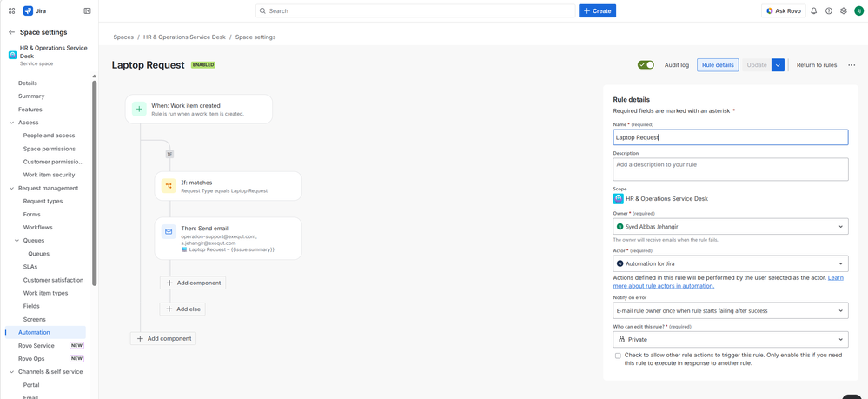Click the HR & Operations Service Desk space icon in sidebar
Viewport: 868px width, 399px height.
click(x=13, y=55)
